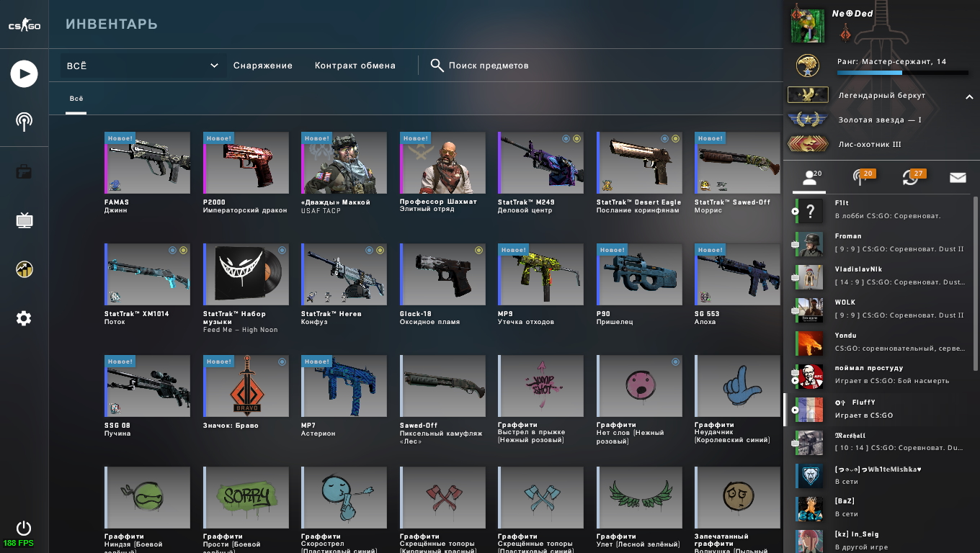Image resolution: width=980 pixels, height=553 pixels.
Task: Open the stats chart sidebar icon
Action: point(24,269)
